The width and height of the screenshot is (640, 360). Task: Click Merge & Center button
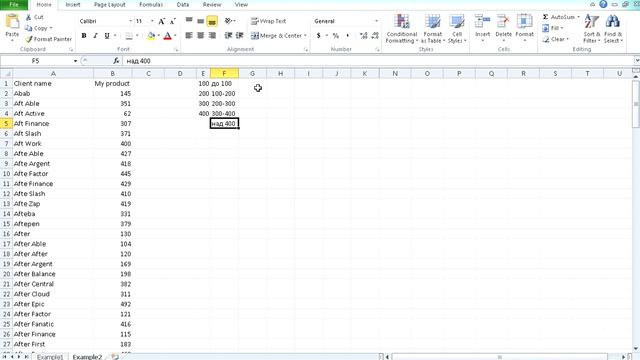tap(276, 36)
